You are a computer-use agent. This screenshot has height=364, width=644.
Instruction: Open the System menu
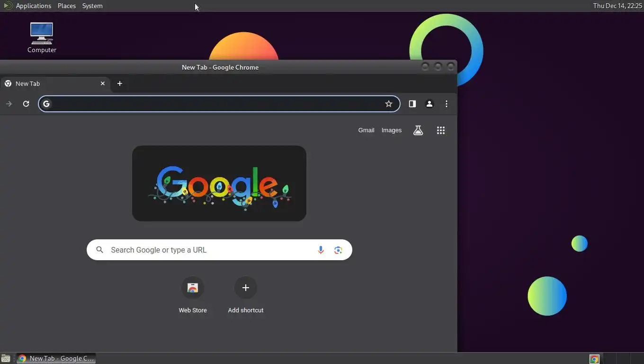tap(92, 6)
